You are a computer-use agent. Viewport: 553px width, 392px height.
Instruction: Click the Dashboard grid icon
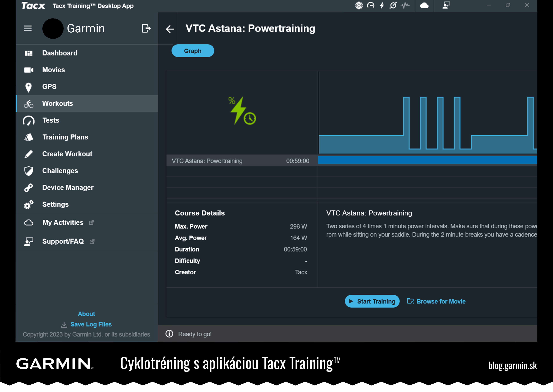(28, 53)
